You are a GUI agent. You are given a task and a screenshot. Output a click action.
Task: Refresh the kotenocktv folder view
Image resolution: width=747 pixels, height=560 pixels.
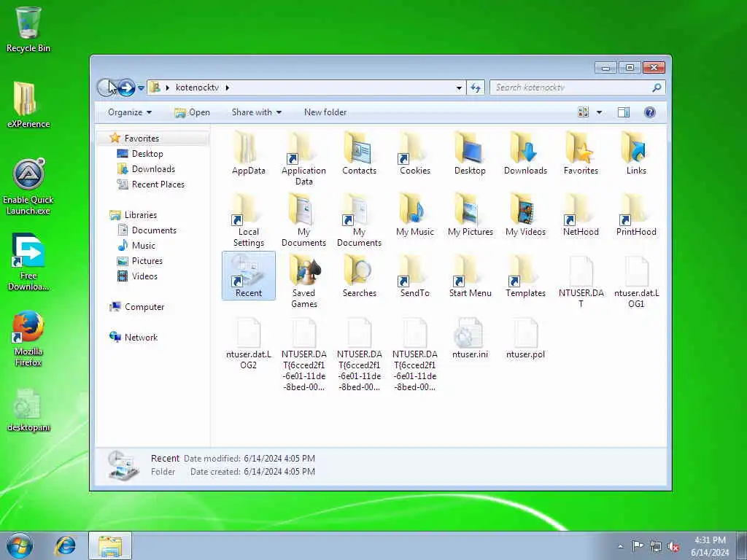click(476, 87)
